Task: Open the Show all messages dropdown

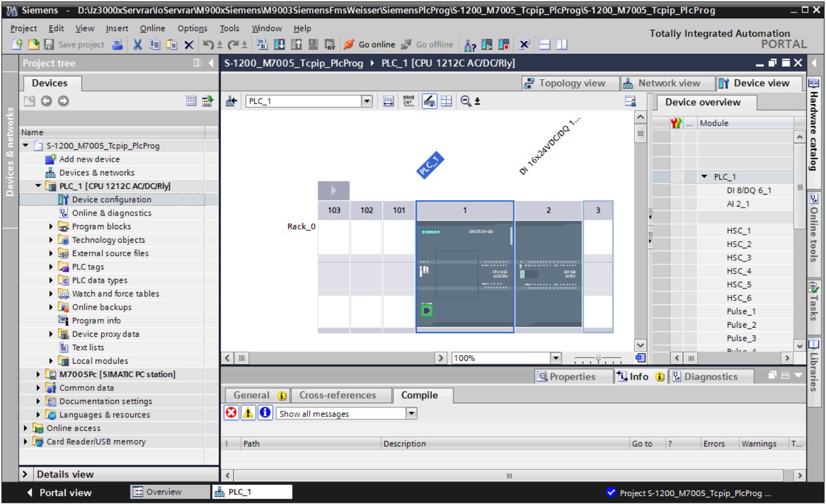Action: (x=412, y=413)
